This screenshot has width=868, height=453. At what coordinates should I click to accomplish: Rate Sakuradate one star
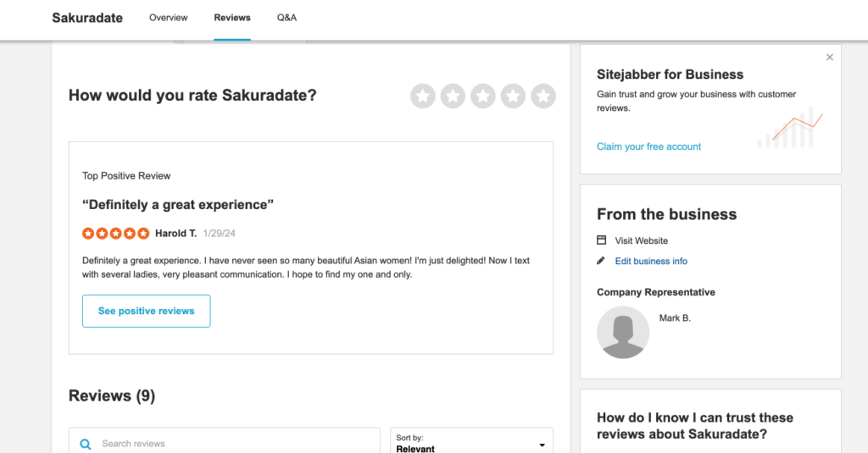(x=423, y=97)
